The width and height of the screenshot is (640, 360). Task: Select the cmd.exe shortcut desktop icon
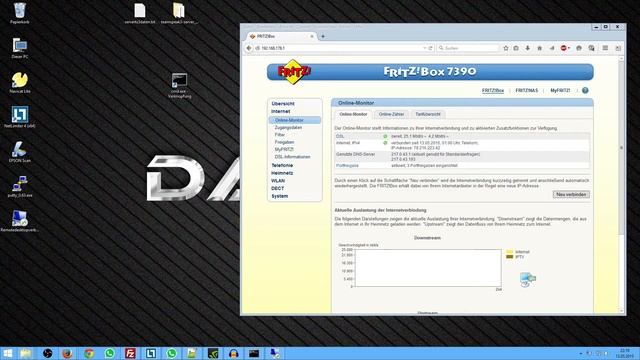point(180,86)
